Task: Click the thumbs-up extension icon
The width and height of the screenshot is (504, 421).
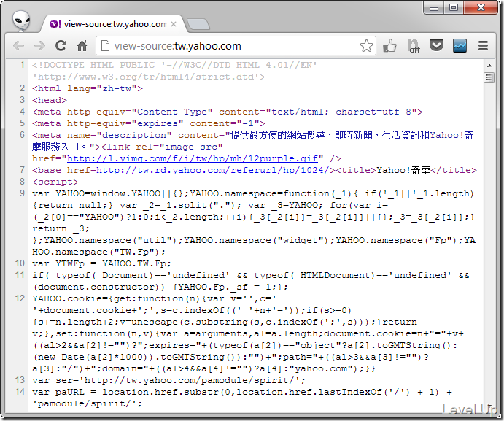Action: (389, 46)
